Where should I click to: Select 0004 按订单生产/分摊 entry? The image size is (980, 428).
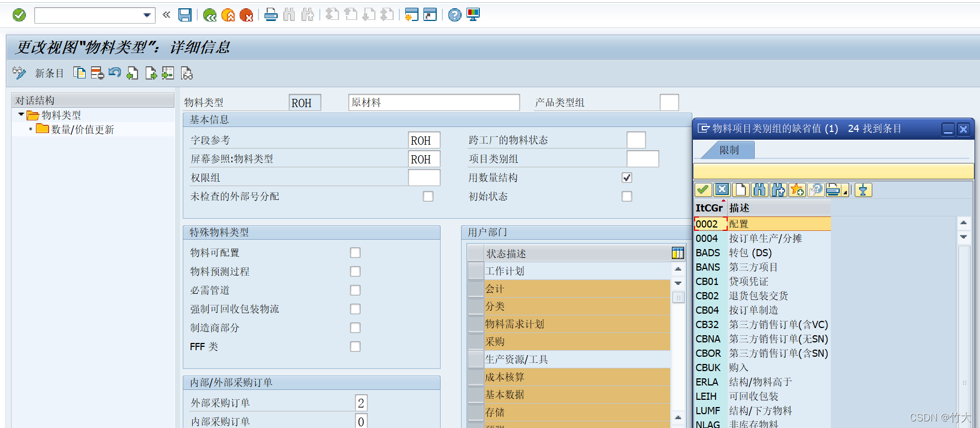click(x=762, y=238)
